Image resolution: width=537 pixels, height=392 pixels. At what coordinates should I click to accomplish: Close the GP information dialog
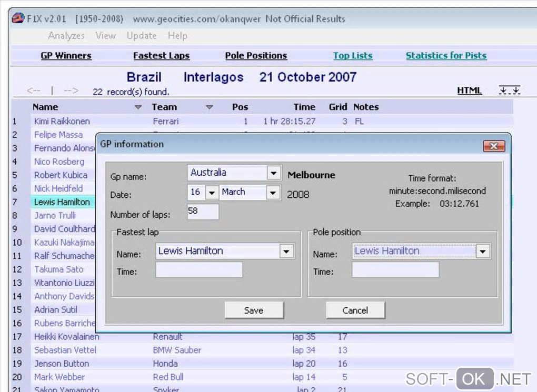[x=493, y=146]
